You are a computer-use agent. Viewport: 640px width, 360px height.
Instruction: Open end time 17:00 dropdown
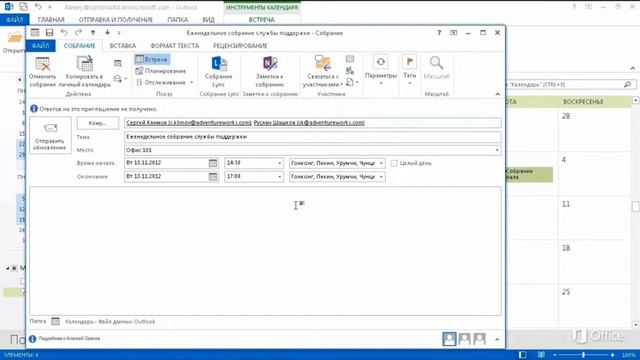[280, 177]
